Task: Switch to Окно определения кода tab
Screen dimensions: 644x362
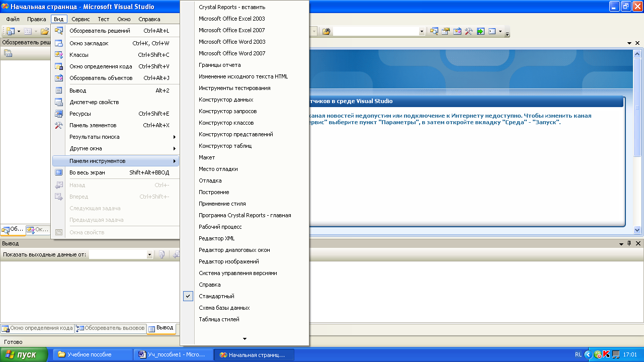Action: (37, 328)
